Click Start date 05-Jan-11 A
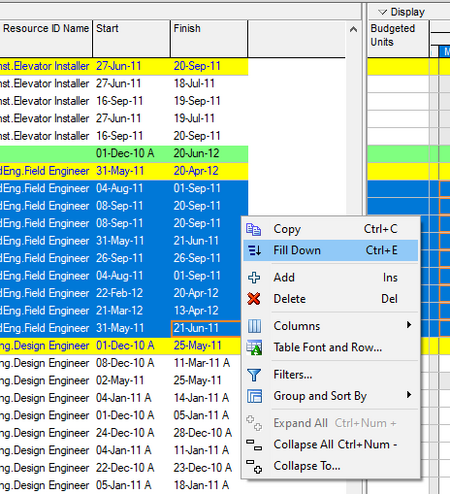 124,485
